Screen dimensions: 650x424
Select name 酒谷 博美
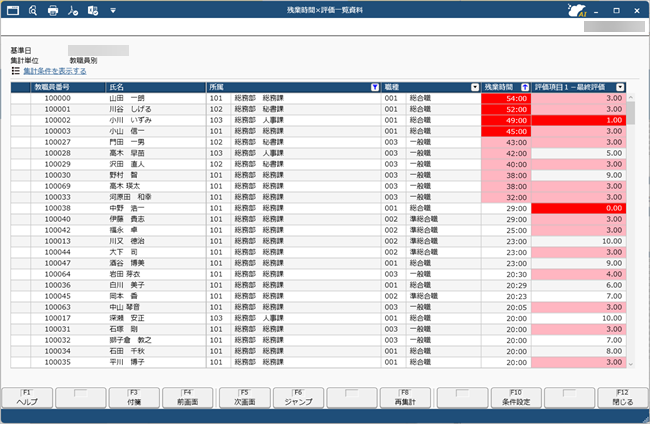(x=127, y=263)
